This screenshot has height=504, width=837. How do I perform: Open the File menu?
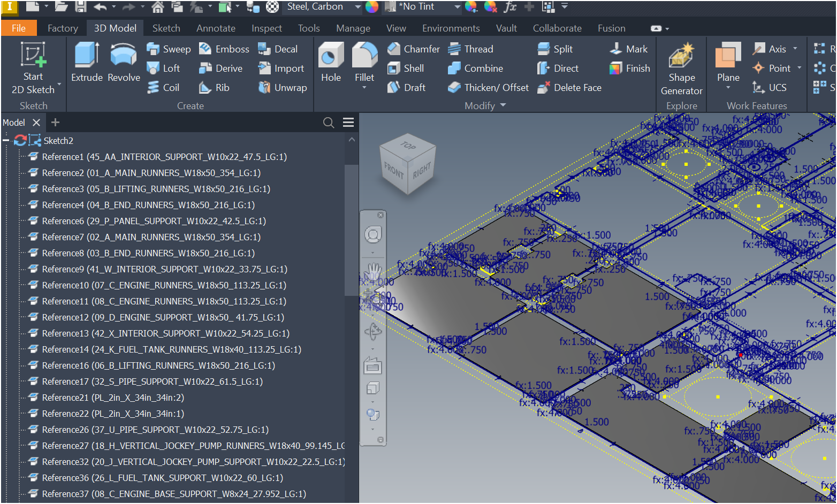19,28
